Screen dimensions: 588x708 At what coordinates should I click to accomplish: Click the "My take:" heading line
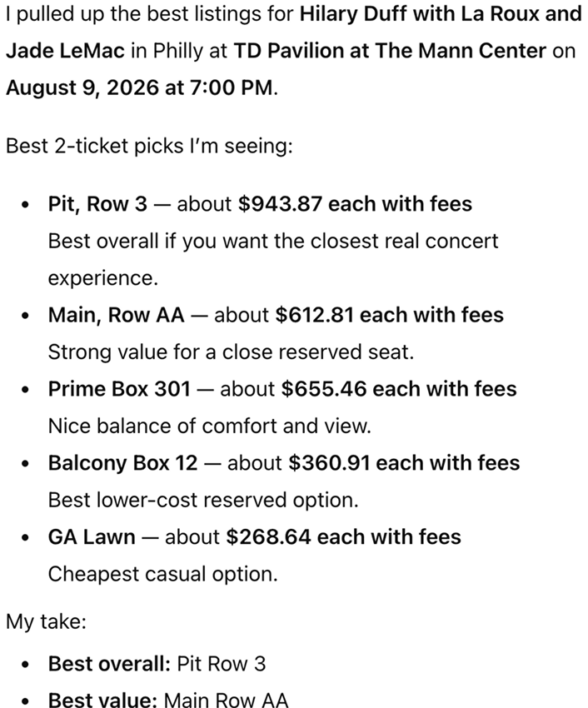coord(41,621)
